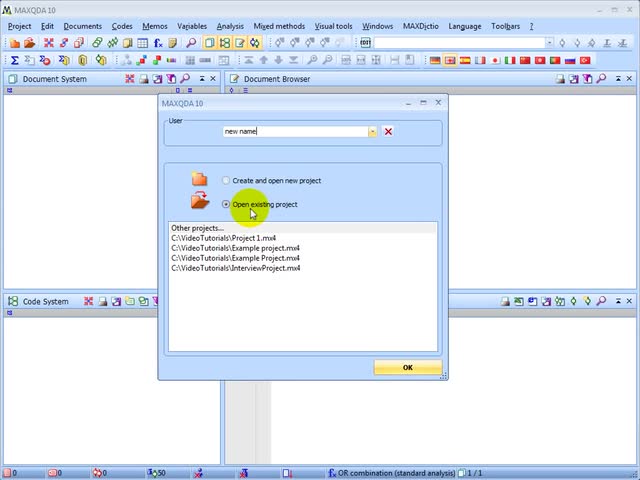The width and height of the screenshot is (640, 480).
Task: Toggle the Code System window button
Action: 224,43
